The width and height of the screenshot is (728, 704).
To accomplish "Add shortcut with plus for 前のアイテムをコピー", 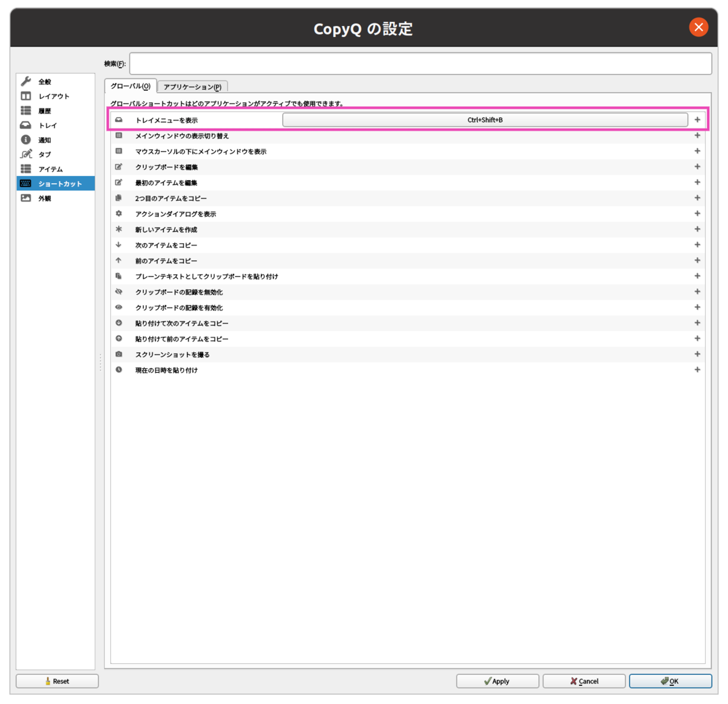I will pos(697,261).
